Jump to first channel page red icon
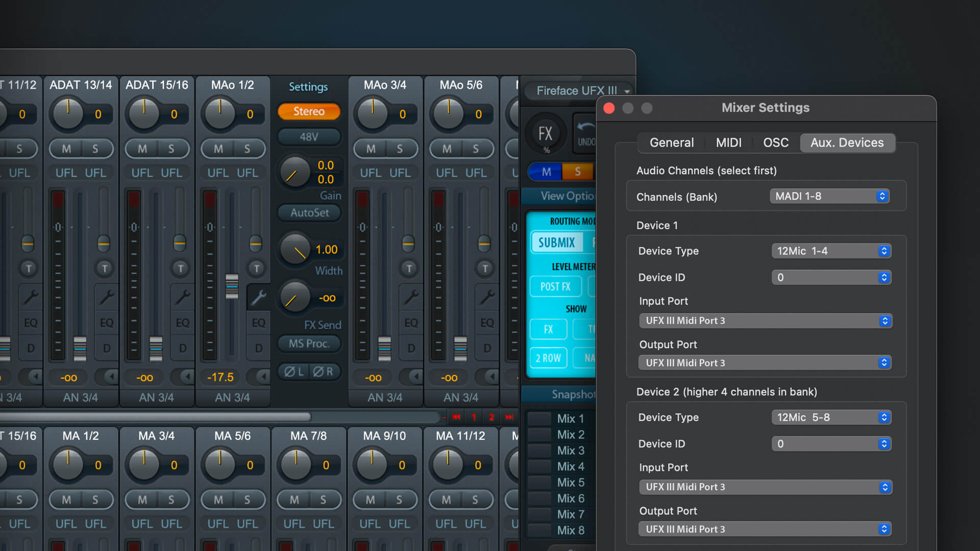The width and height of the screenshot is (980, 551). click(x=456, y=417)
